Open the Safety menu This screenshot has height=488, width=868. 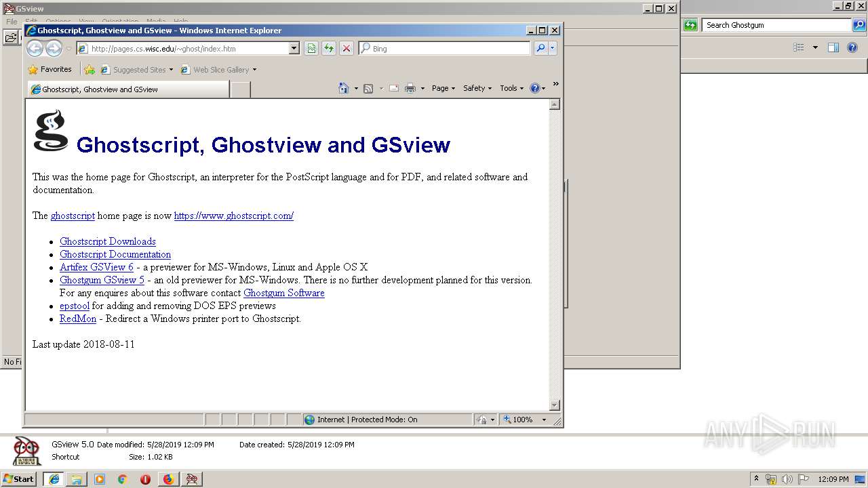click(477, 88)
